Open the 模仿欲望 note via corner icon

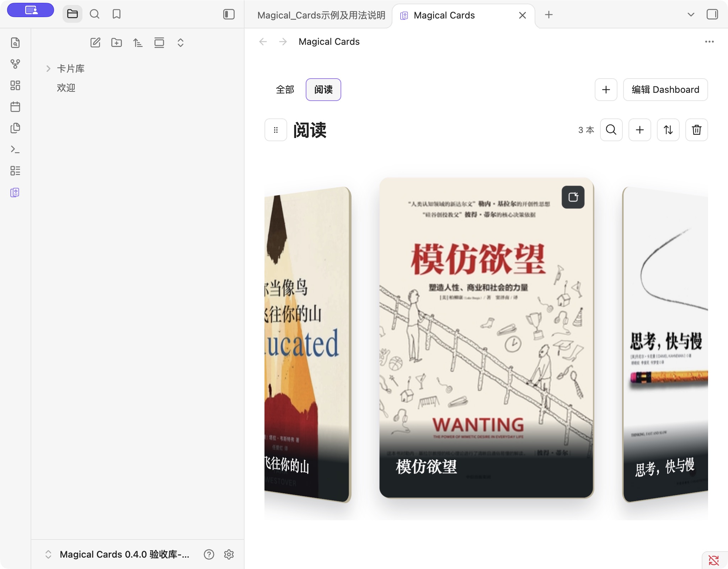click(x=573, y=197)
